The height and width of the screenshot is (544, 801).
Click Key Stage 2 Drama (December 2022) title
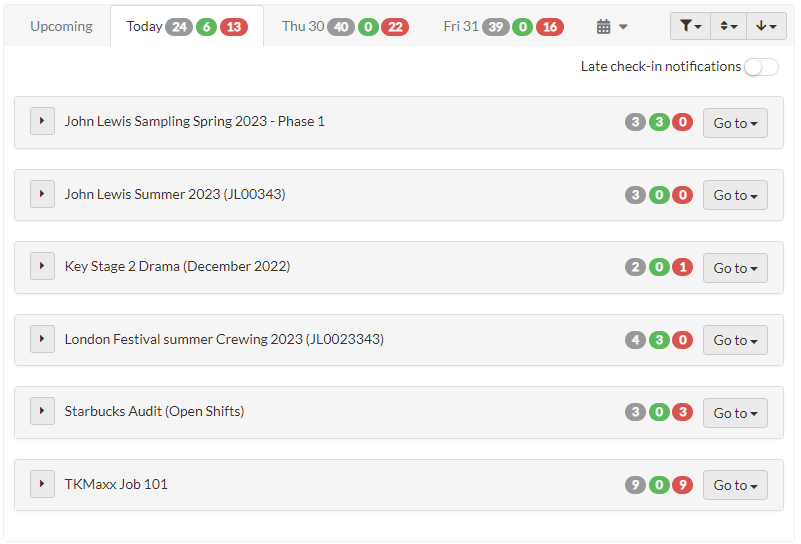177,267
